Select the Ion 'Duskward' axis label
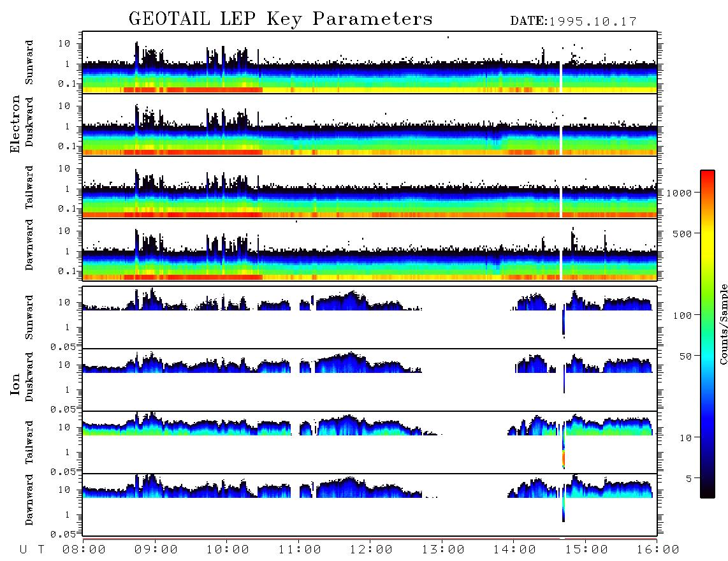Screen dimensions: 728x561 [x=29, y=377]
